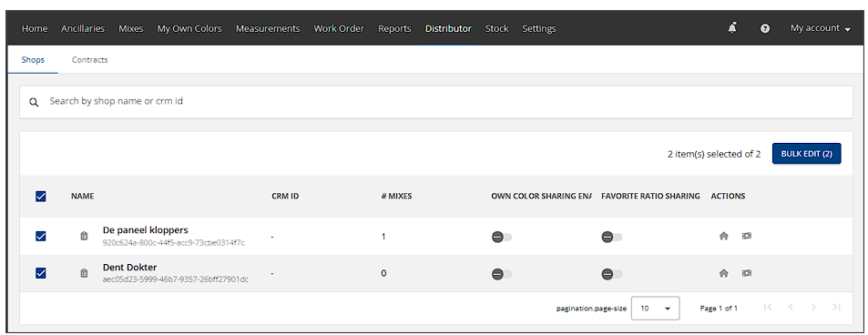Open the Dent Dokter shop name
The image size is (868, 335).
130,267
